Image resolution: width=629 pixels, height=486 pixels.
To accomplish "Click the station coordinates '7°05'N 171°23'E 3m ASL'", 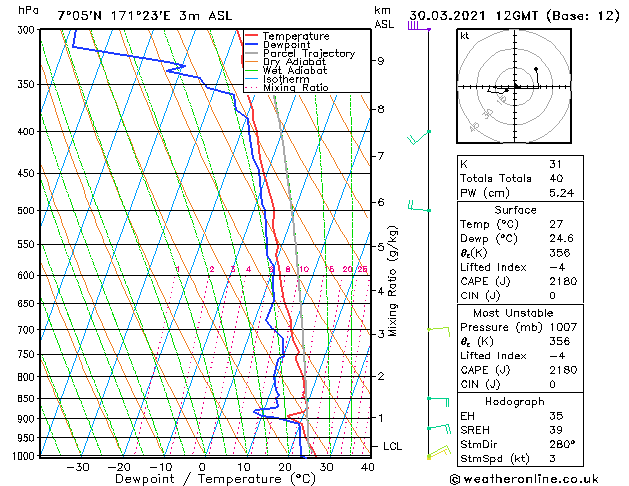I will (145, 16).
